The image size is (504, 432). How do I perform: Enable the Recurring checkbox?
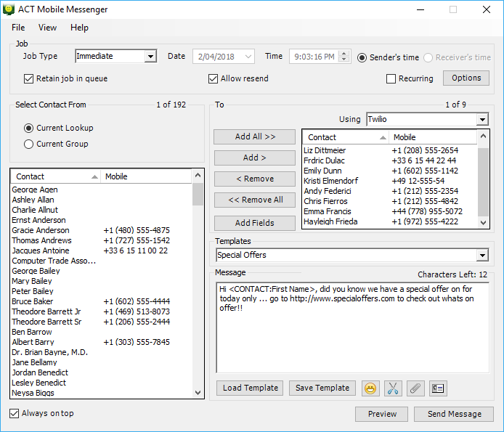click(391, 78)
